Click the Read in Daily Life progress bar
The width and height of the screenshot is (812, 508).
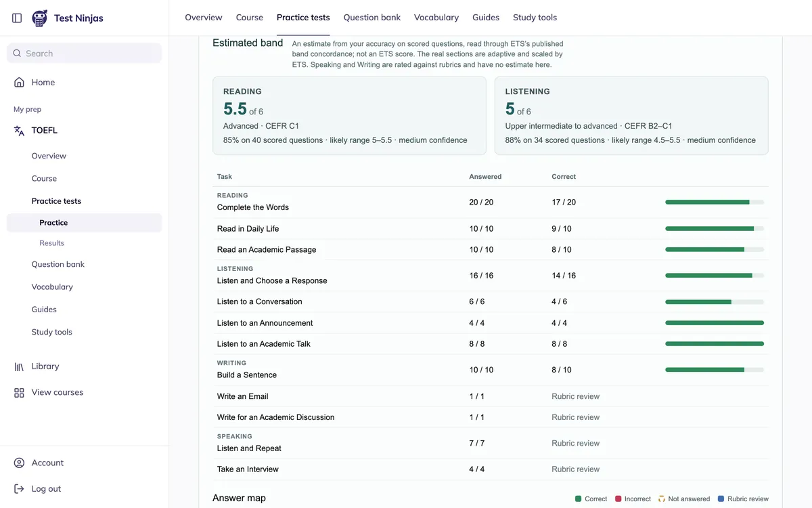click(x=715, y=229)
